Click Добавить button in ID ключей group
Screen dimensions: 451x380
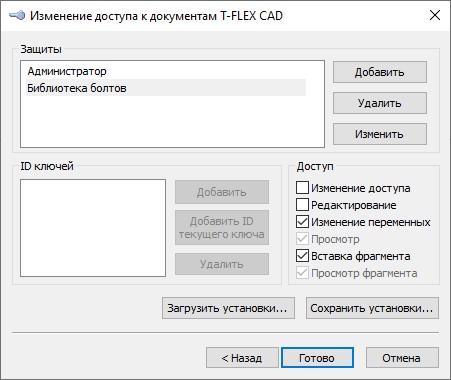222,192
